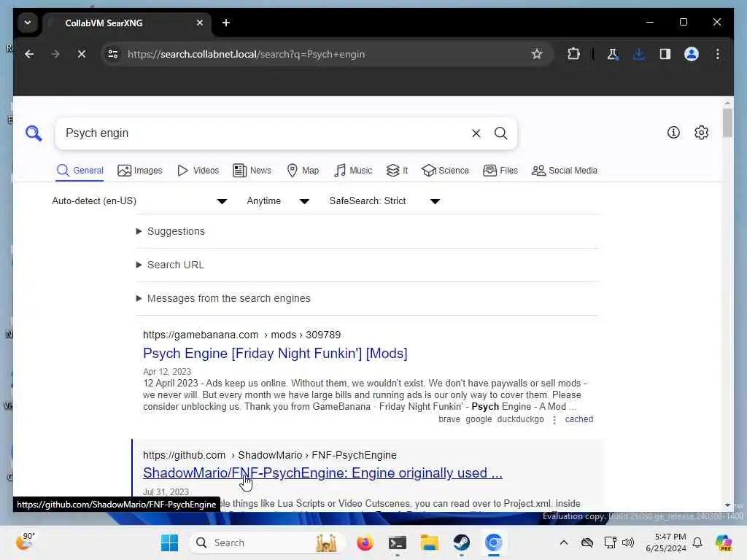
Task: Clear the search query with the X icon
Action: tap(476, 133)
